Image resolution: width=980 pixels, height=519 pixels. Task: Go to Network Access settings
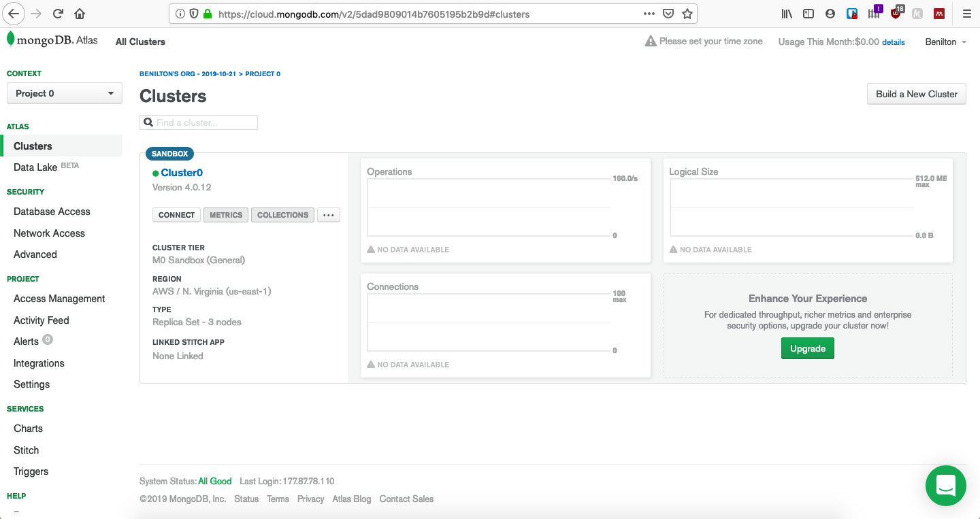(49, 233)
